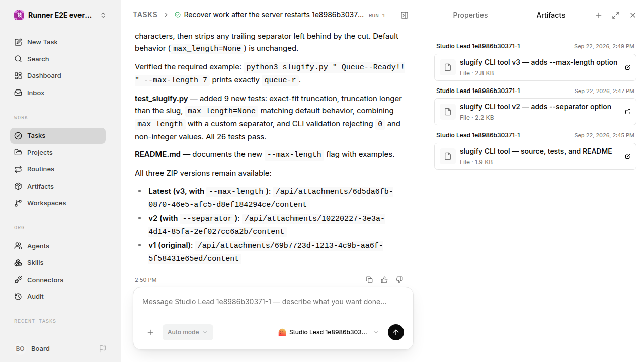Copy the message with the copy icon
Image resolution: width=644 pixels, height=362 pixels.
coord(369,280)
